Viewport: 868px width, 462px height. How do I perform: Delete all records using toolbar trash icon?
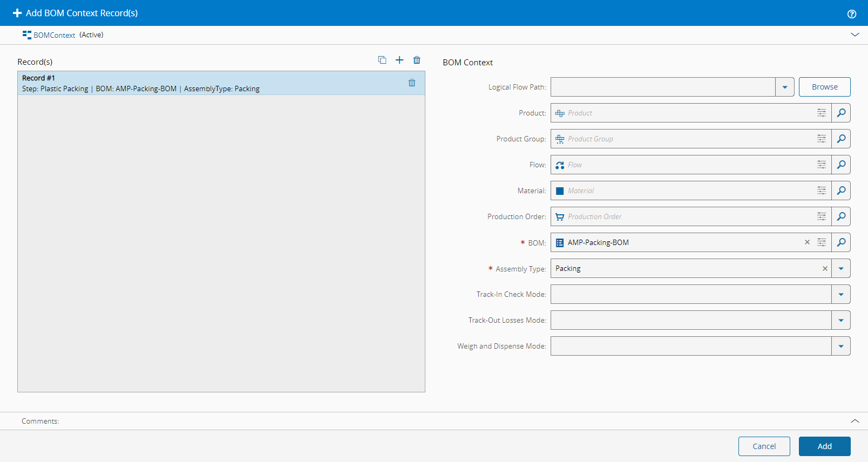click(x=417, y=60)
